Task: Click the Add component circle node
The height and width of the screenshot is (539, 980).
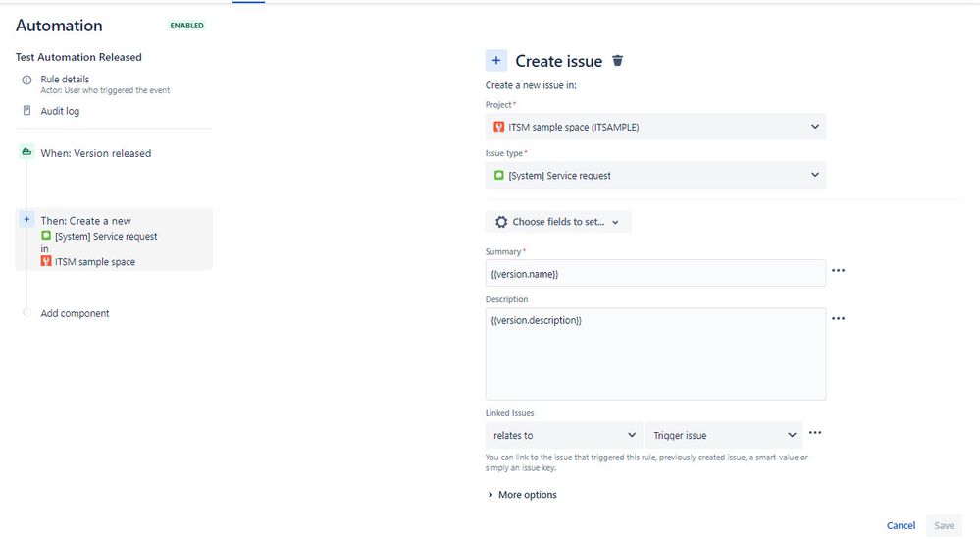Action: [x=26, y=312]
